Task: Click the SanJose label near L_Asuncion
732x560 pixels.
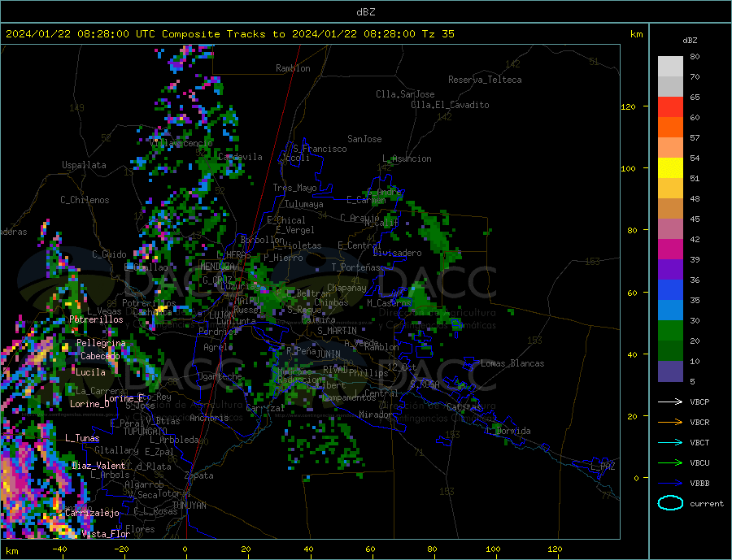Action: coord(364,139)
